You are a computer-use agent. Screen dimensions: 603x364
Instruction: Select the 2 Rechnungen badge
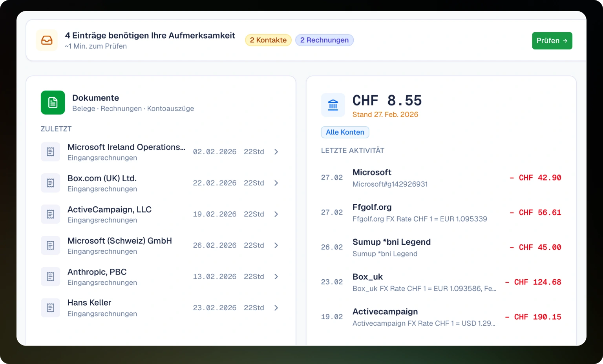pos(324,40)
